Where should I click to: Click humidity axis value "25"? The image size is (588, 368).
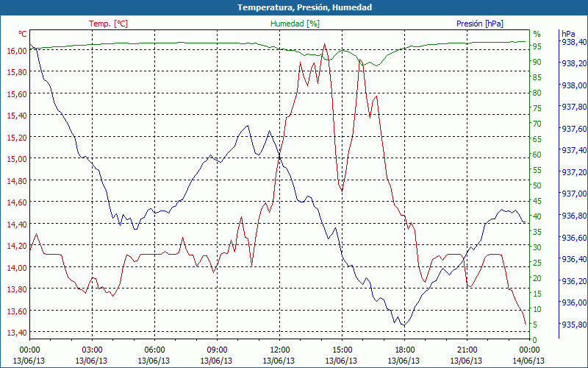[x=537, y=263]
